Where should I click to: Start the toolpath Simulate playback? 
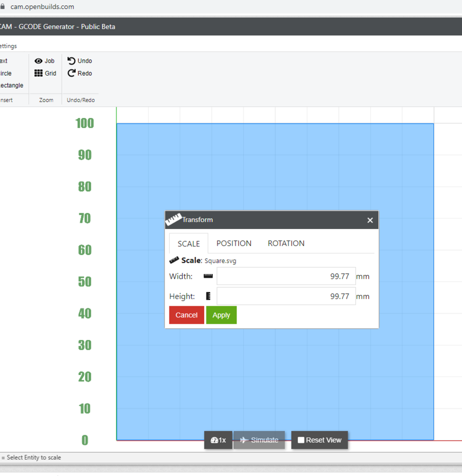coord(259,440)
